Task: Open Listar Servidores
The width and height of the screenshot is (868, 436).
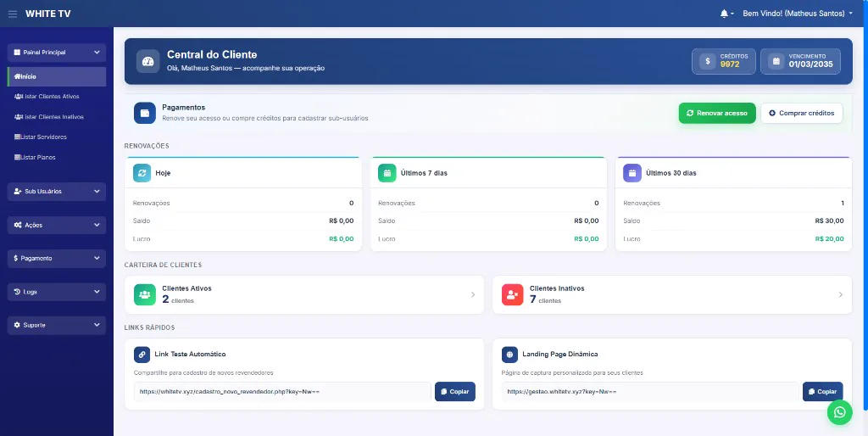Action: (57, 137)
